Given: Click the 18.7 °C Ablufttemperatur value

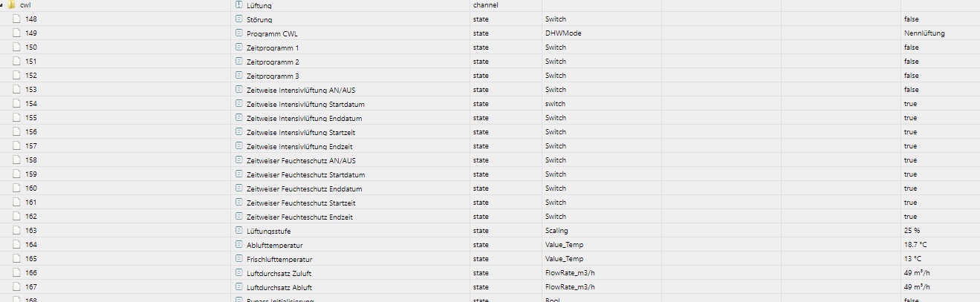Looking at the screenshot, I should (917, 244).
